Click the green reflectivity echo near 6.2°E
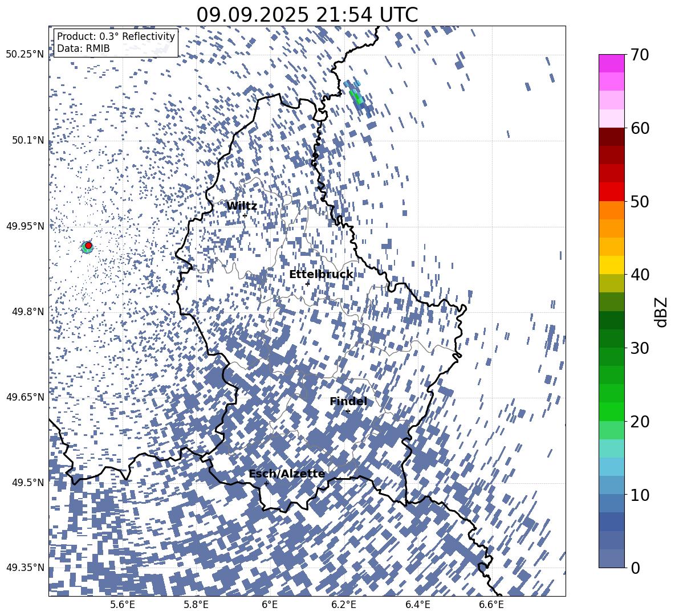Viewport: 675px width, 616px height. click(356, 97)
